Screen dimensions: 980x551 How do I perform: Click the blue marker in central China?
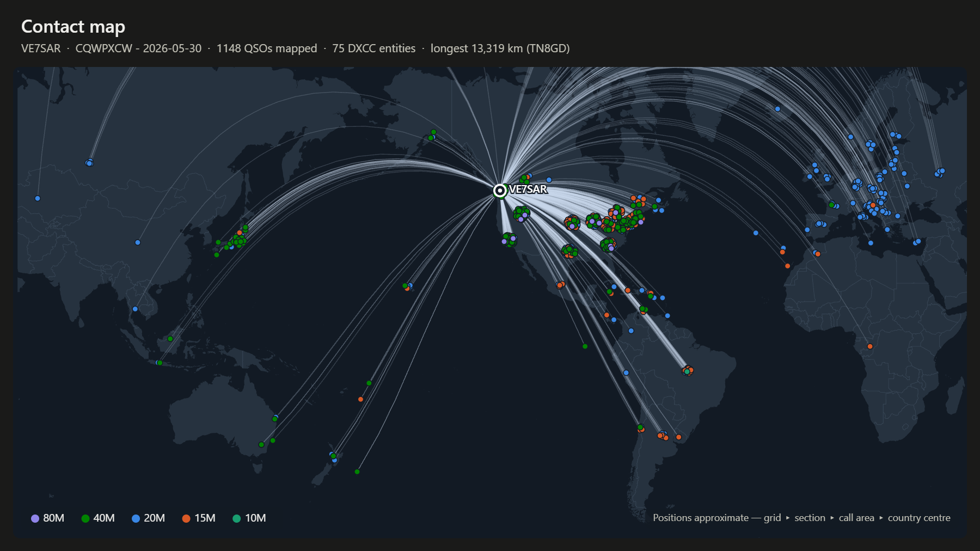tap(138, 242)
